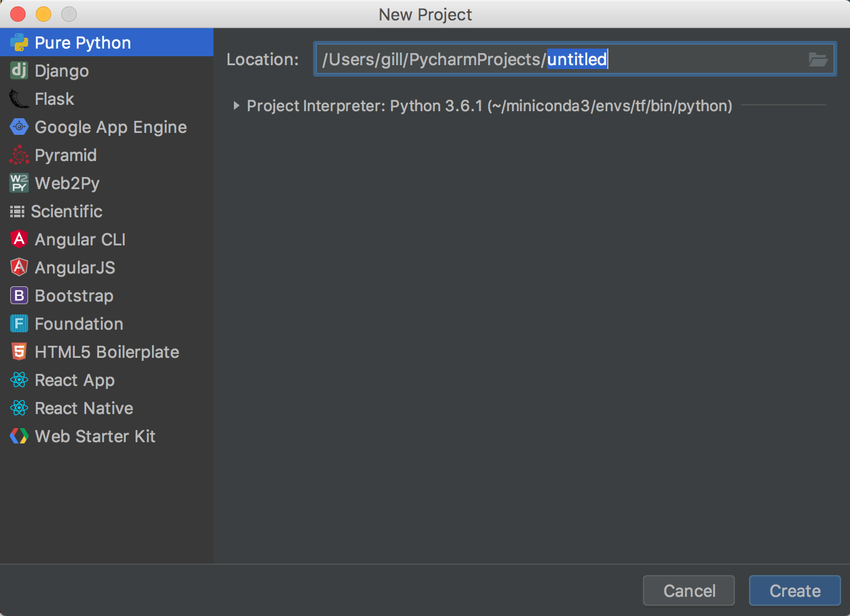Cancel the New Project dialog
The image size is (850, 616).
click(688, 590)
